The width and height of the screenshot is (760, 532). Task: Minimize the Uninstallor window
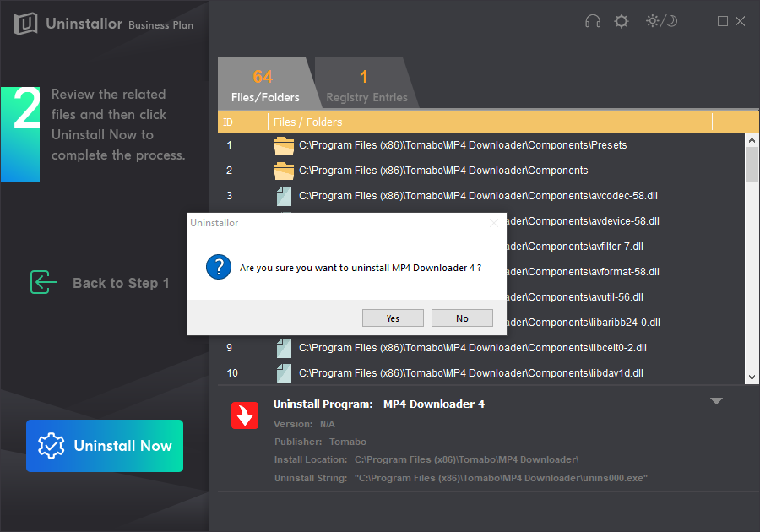click(705, 22)
